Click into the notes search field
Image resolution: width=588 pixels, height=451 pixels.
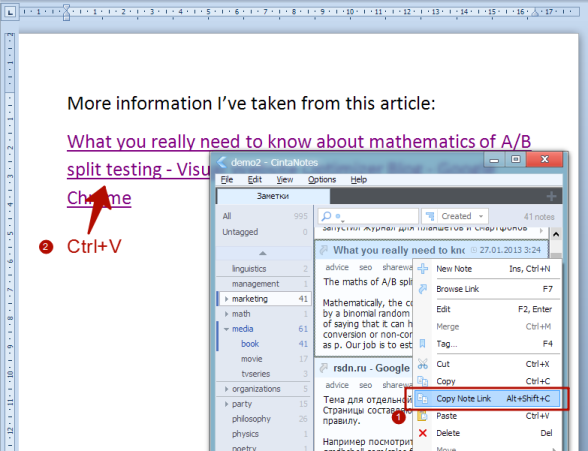(368, 216)
